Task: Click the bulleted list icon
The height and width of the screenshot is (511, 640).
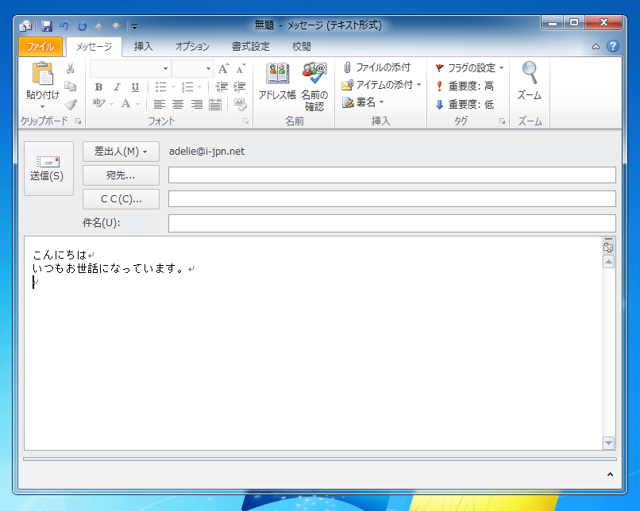Action: point(161,87)
